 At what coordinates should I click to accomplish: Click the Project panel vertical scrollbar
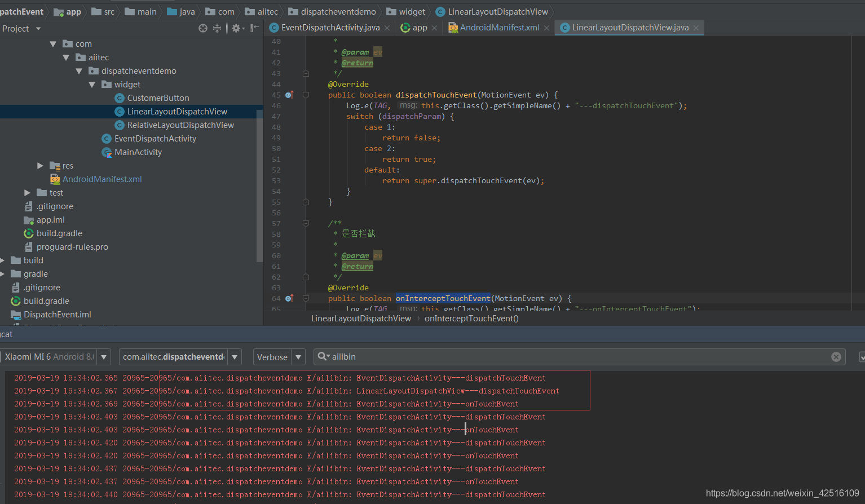pyautogui.click(x=259, y=186)
